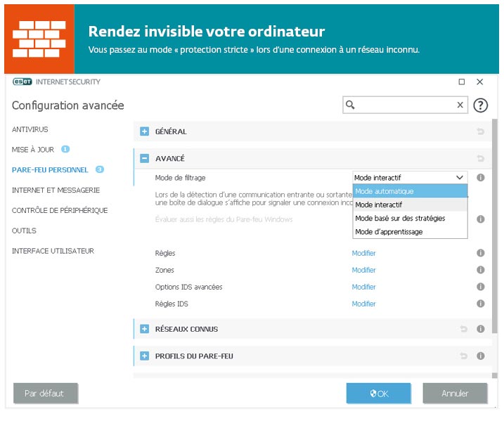The image size is (504, 421).
Task: Reset the Général section with undo arrow
Action: click(481, 131)
